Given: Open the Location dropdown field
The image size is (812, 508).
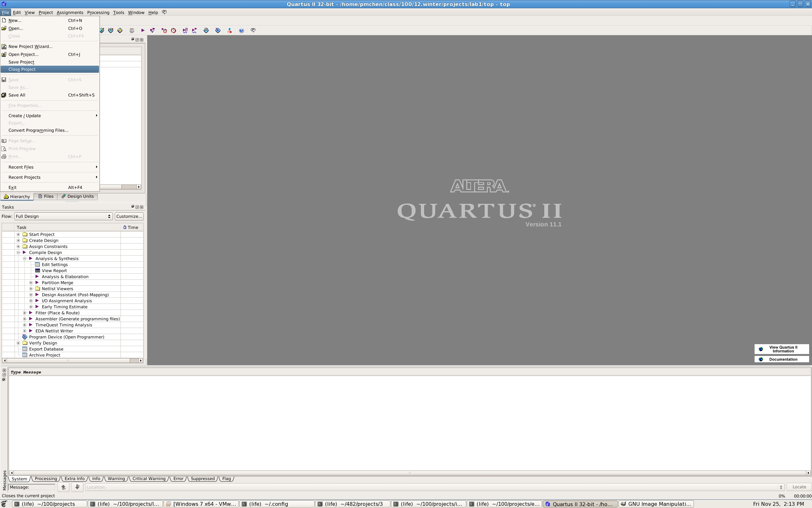Looking at the screenshot, I should click(x=435, y=487).
